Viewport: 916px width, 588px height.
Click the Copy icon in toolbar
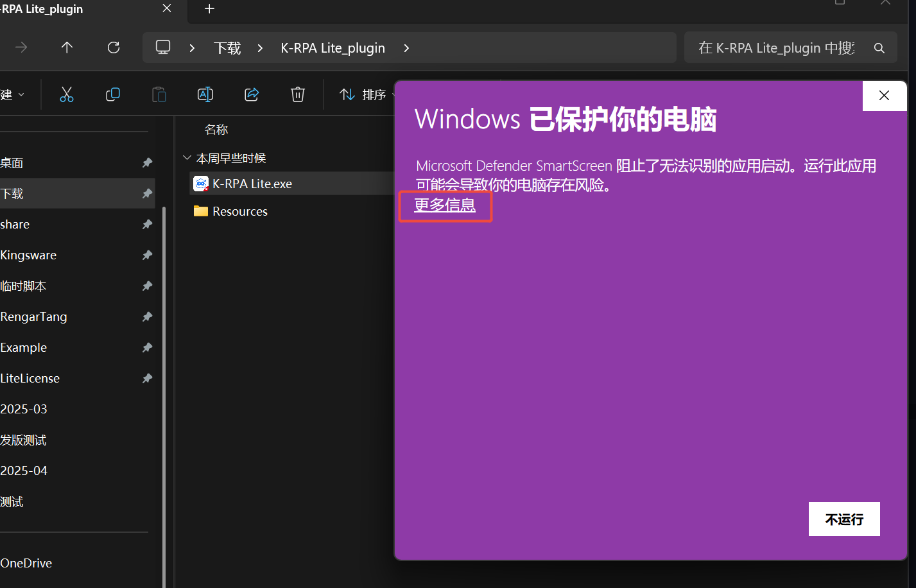(113, 94)
